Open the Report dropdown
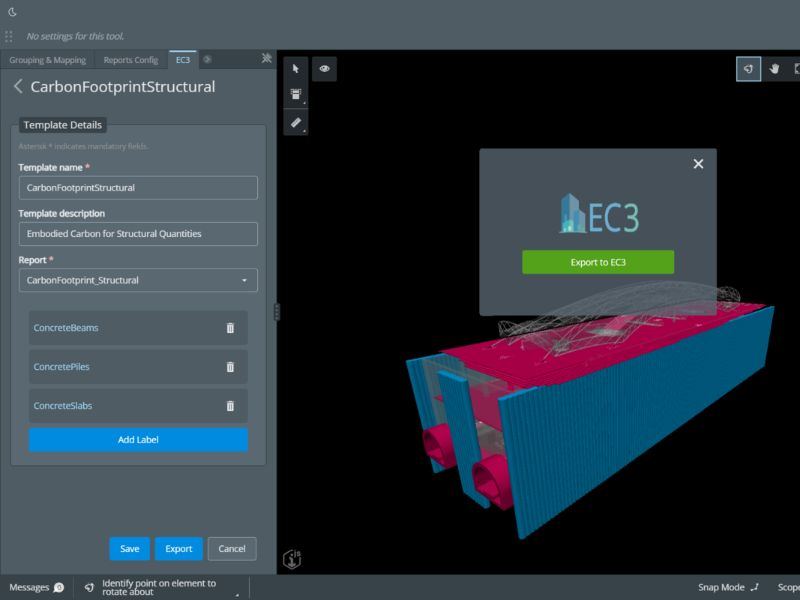This screenshot has width=800, height=600. click(138, 280)
